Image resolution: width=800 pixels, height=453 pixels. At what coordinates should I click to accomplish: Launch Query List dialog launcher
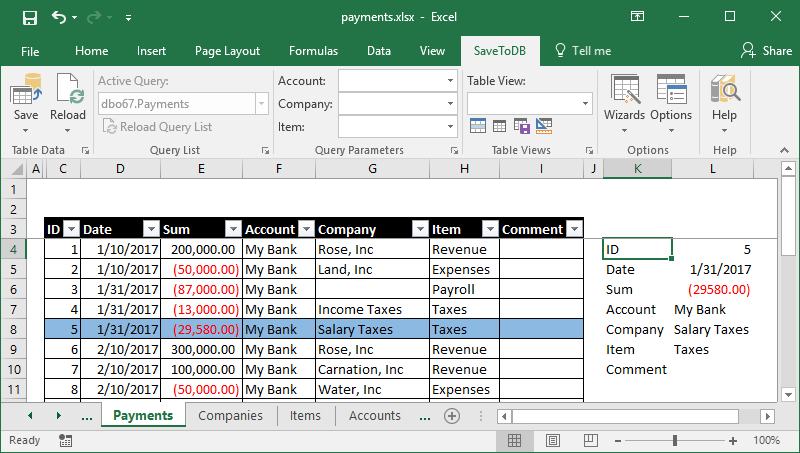coord(265,150)
